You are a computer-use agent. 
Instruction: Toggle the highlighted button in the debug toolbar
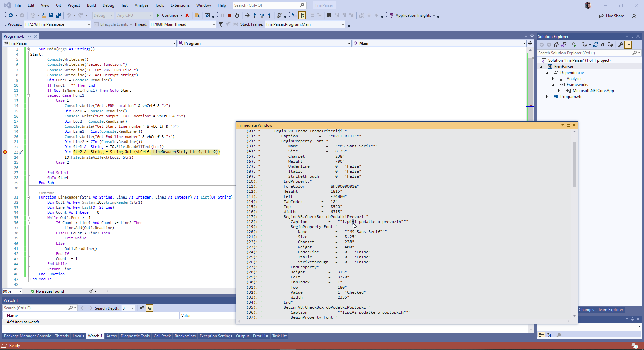[302, 15]
